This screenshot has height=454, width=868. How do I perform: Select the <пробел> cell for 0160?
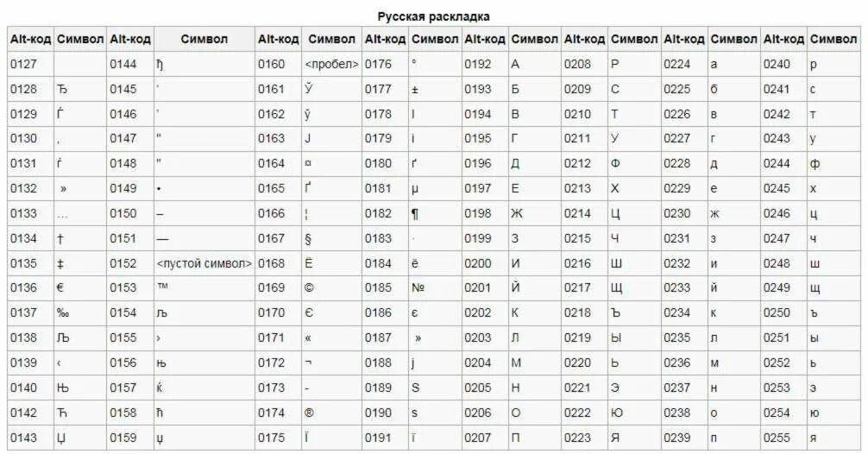point(331,64)
